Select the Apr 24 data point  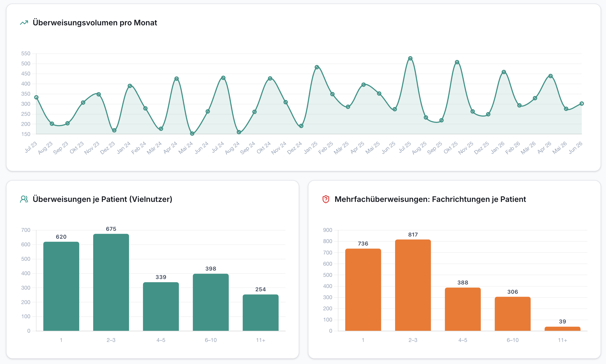(x=177, y=79)
